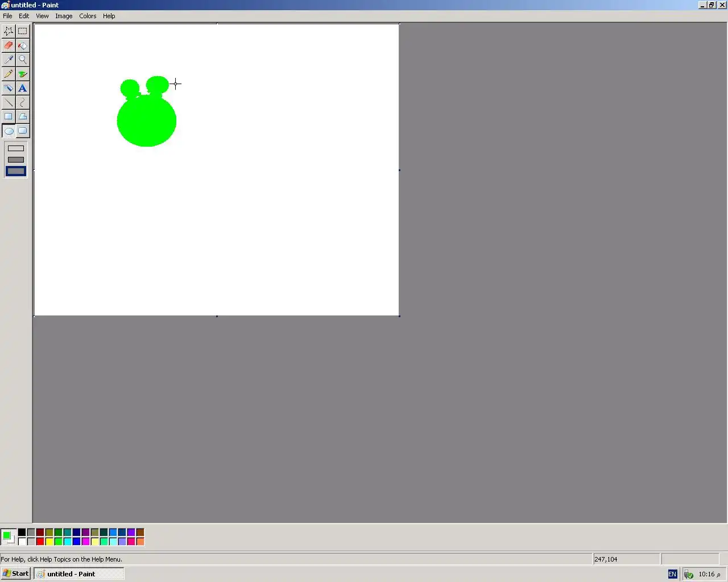
Task: Pick the violet color swatch
Action: click(x=131, y=533)
